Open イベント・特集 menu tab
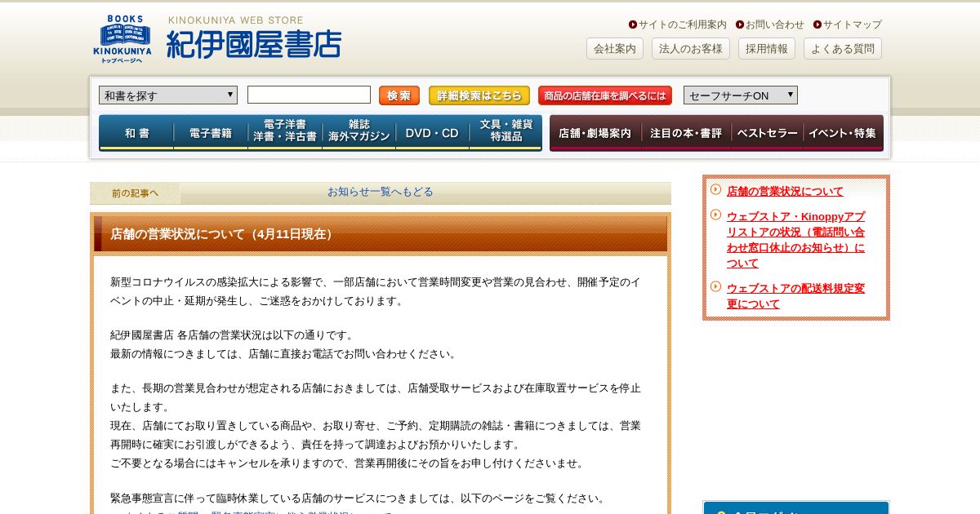 pos(843,133)
